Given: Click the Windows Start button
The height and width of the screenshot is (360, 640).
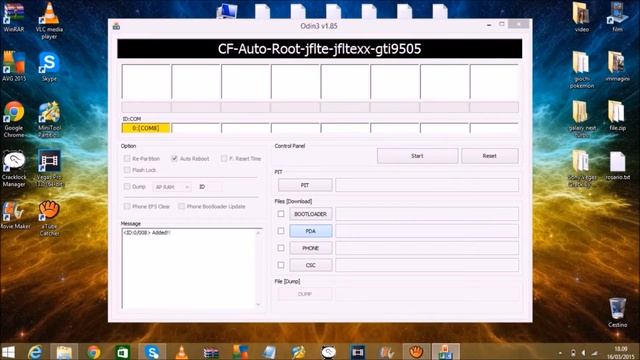Looking at the screenshot, I should [8, 352].
